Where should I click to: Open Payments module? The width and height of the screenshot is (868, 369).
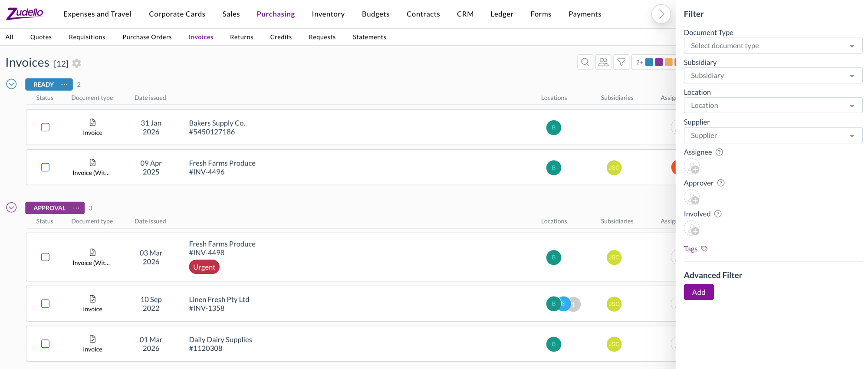tap(585, 14)
